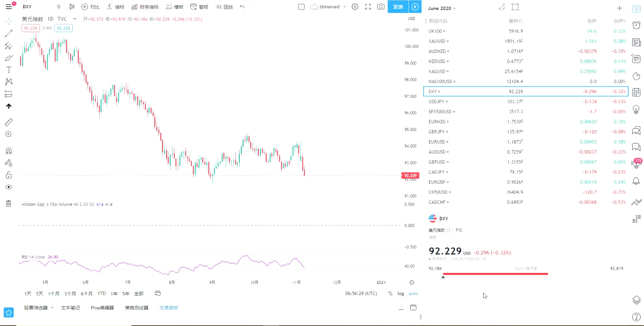
Task: Set the time range to 6个月
Action: [x=87, y=294]
